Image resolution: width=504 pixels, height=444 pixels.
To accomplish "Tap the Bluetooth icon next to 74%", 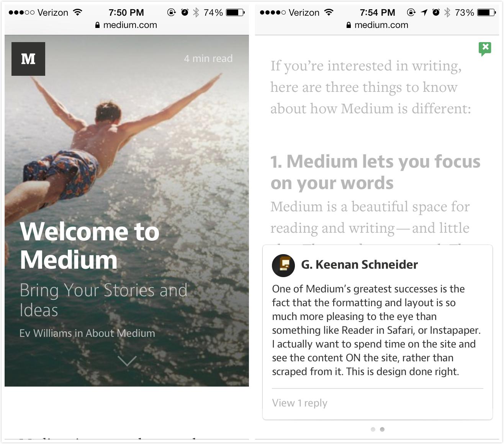I will coord(196,12).
